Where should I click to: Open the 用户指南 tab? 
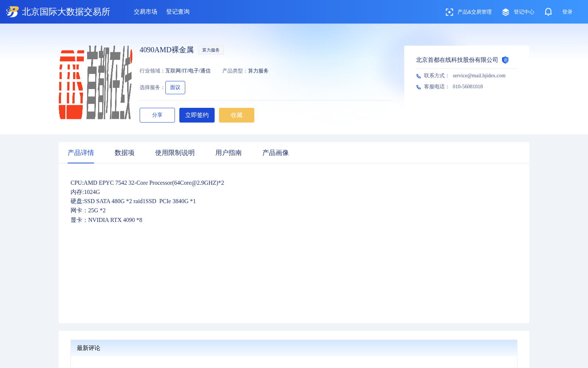(229, 153)
